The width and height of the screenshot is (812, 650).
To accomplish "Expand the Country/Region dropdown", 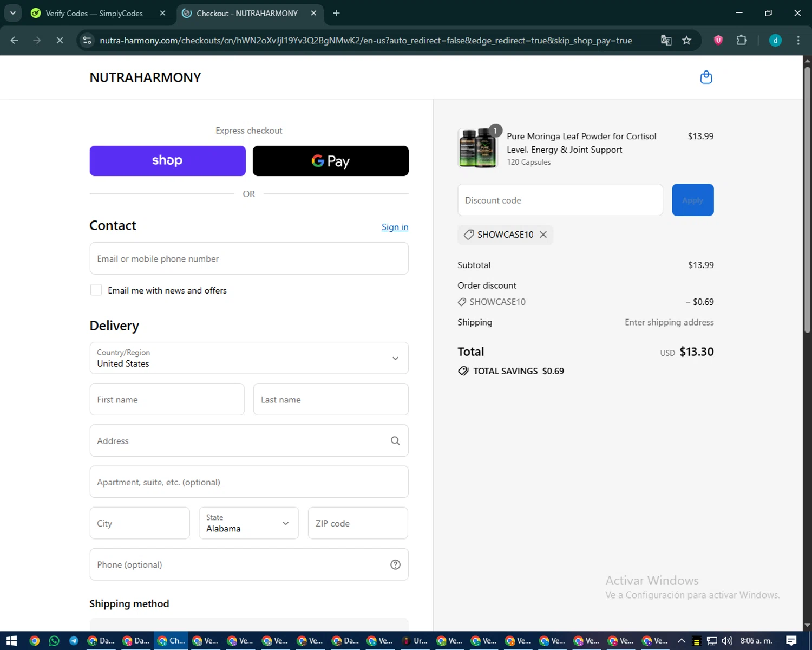I will coord(249,358).
